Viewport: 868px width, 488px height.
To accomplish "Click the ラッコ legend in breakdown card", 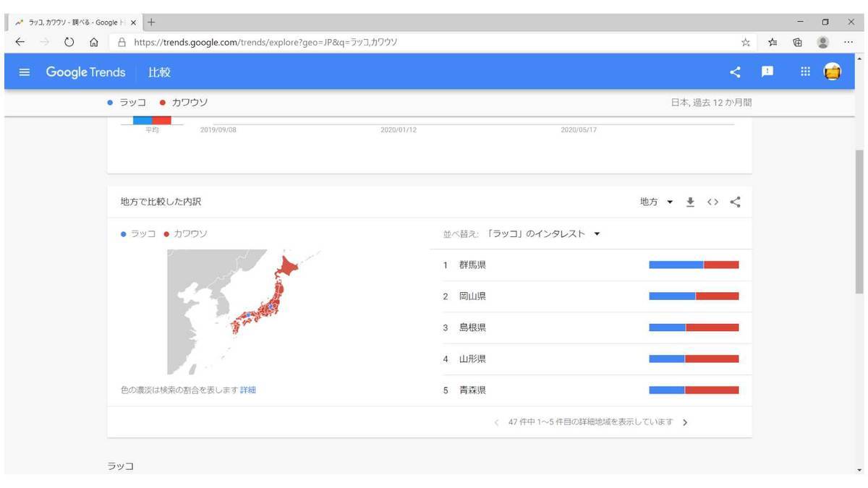I will coord(138,234).
